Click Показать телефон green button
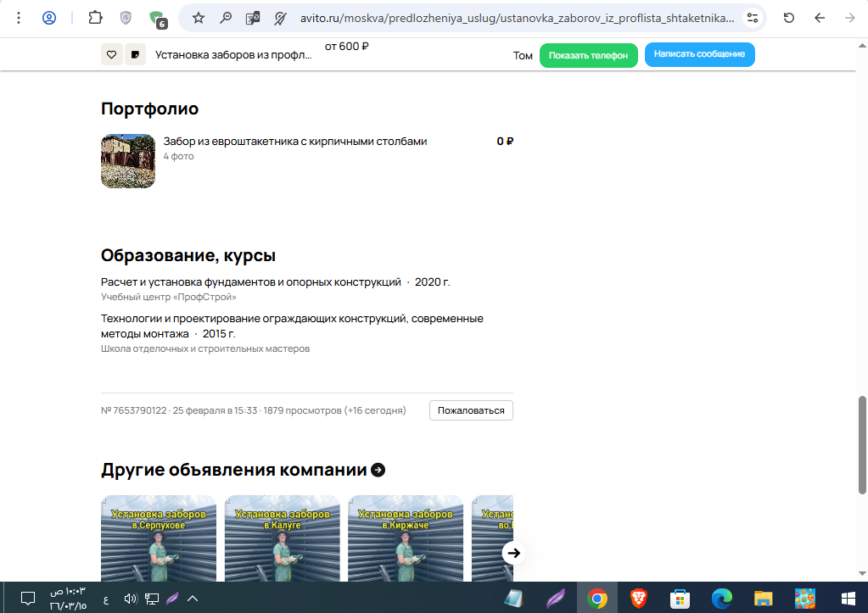The height and width of the screenshot is (613, 868). (589, 55)
